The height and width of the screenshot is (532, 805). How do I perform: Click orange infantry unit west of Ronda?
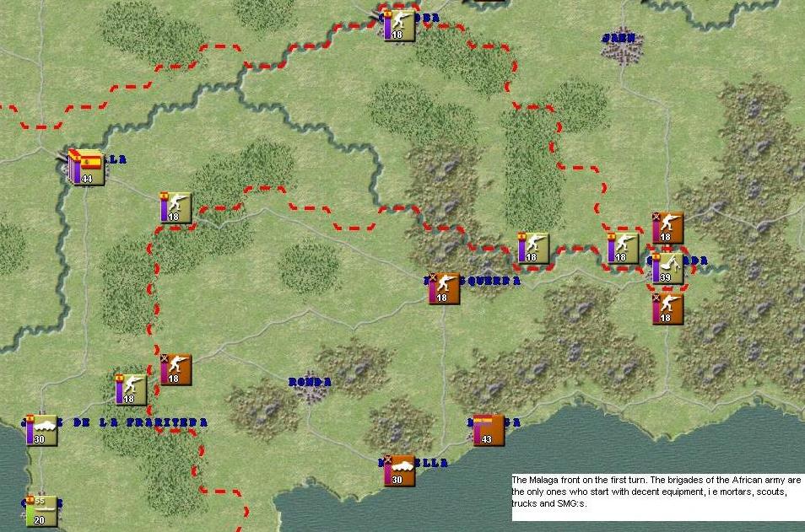[176, 369]
